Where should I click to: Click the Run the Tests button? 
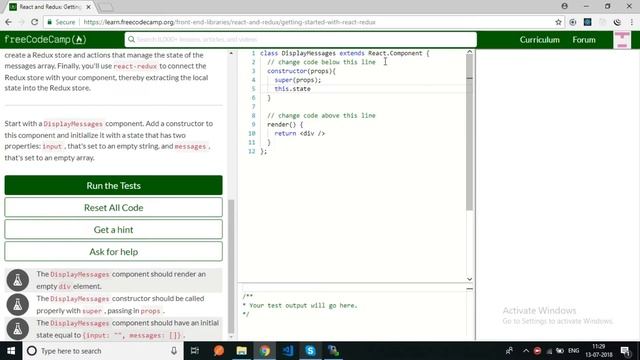pos(113,186)
